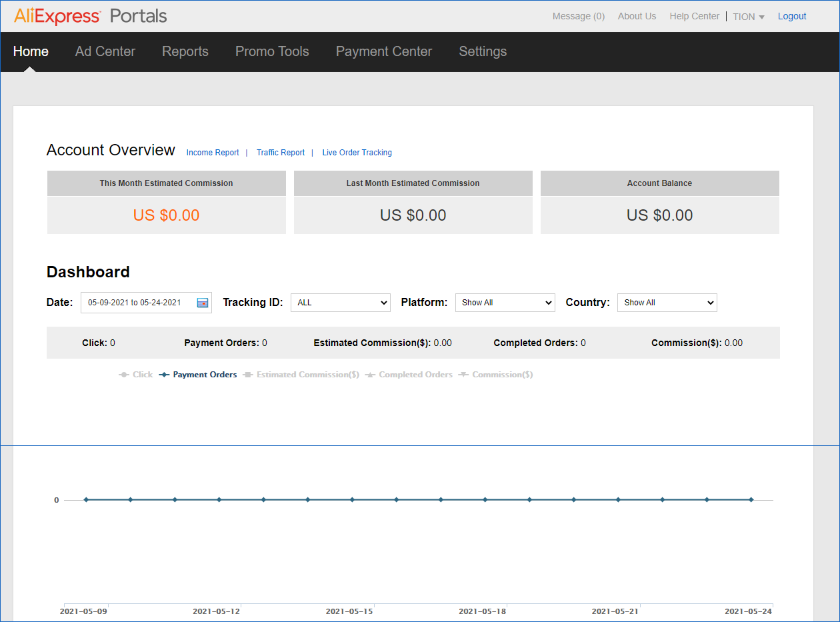Click the 'Estimated Commission($): 0.00' summary stat

383,343
